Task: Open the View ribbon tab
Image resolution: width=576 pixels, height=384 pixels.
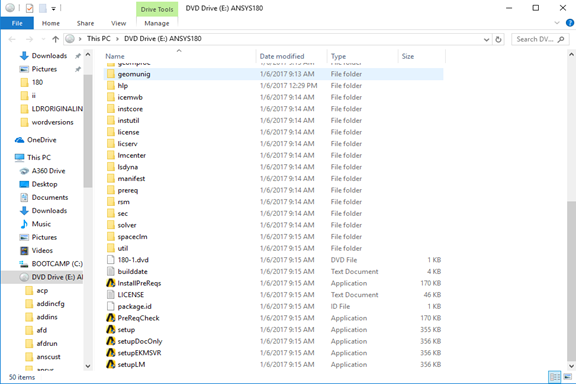Action: (x=118, y=23)
